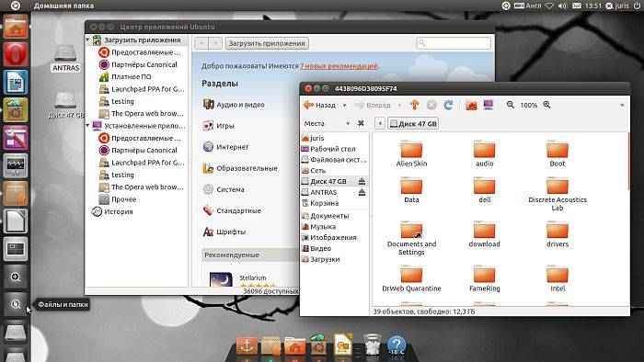Click the 13:51 clock in the panel
Image resolution: width=644 pixels, height=362 pixels.
593,6
